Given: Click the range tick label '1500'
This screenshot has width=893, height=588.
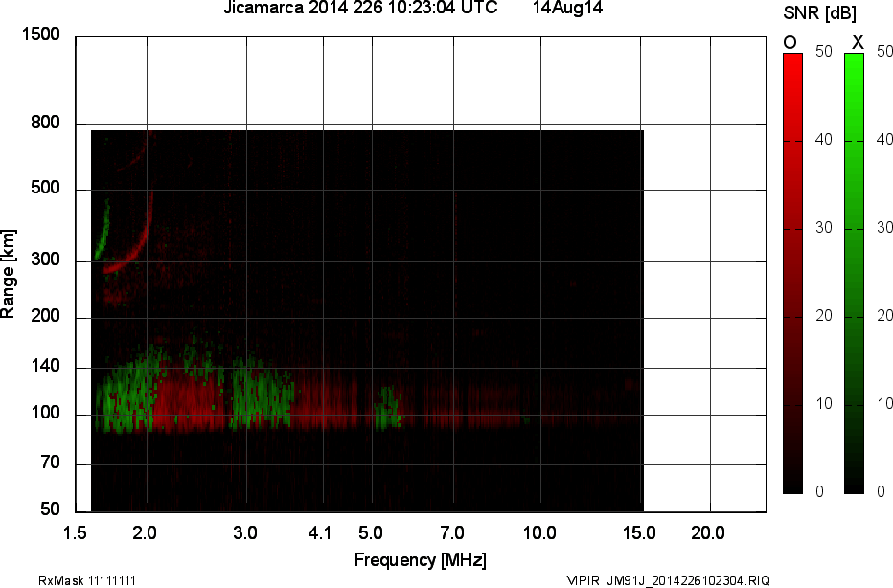Looking at the screenshot, I should point(40,34).
